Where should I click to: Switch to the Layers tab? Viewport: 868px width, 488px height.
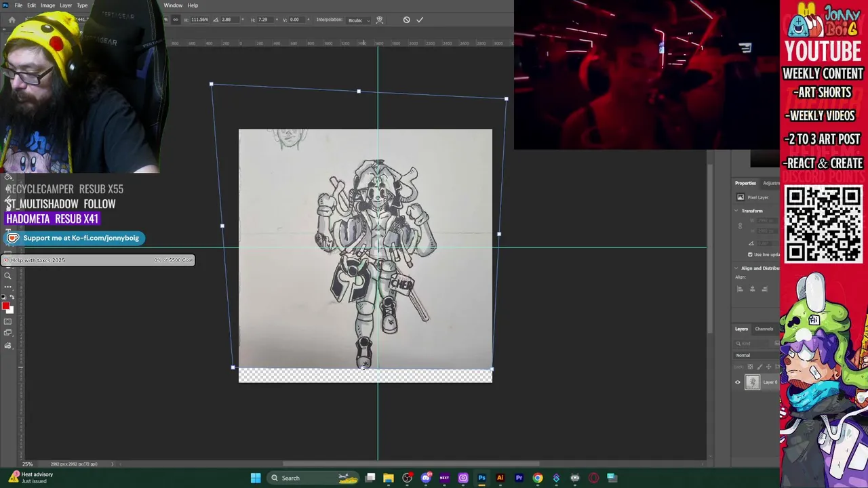[741, 329]
